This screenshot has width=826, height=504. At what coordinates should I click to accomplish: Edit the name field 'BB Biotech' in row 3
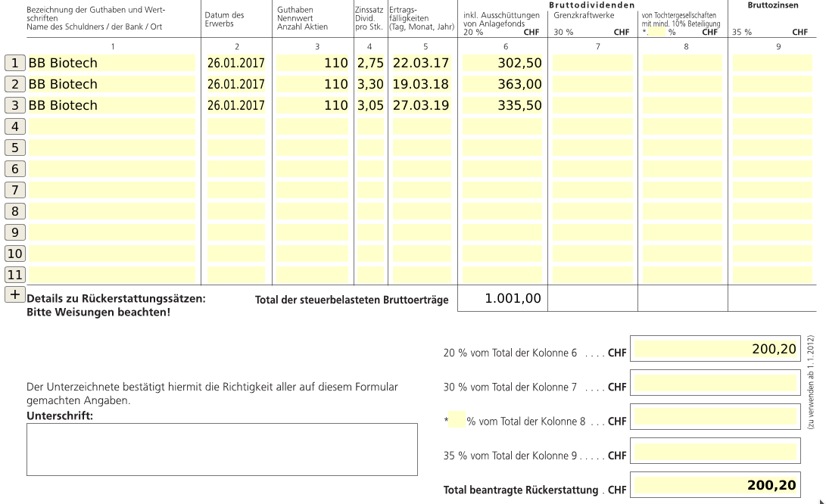[111, 105]
